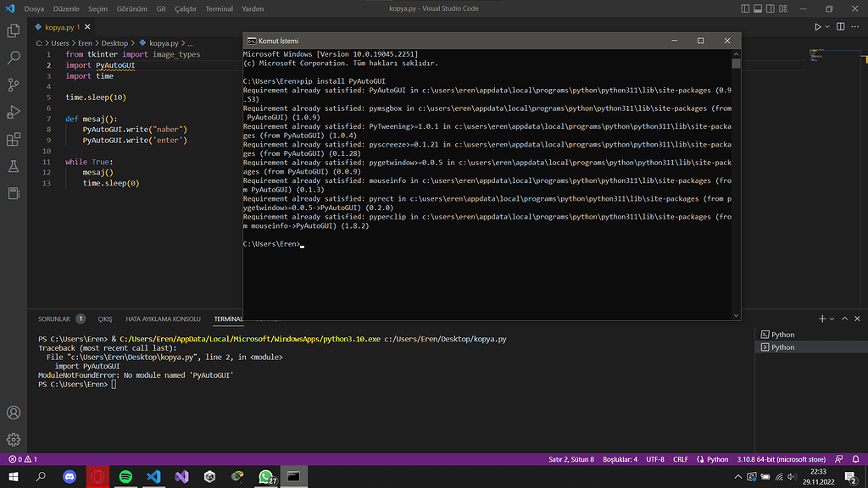Viewport: 868px width, 488px height.
Task: Close the kopya.py editor tab
Action: pos(87,27)
